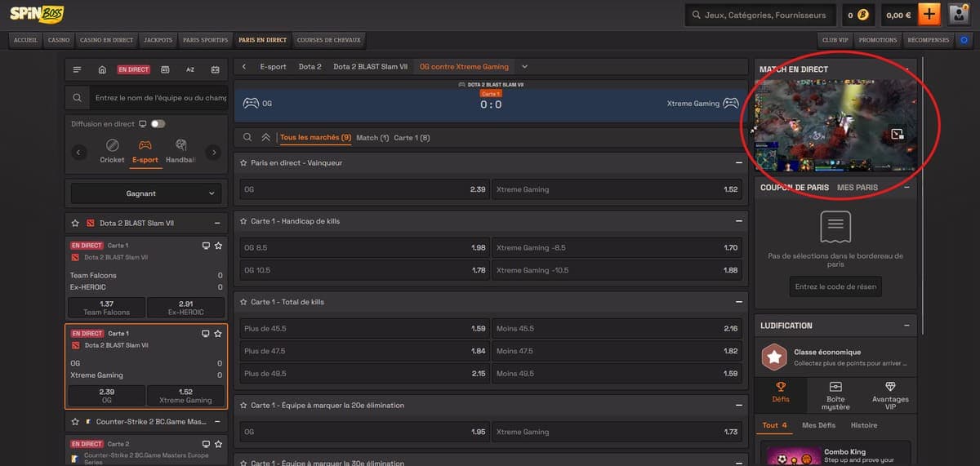Switch to Match (1) tab
Viewport: 980px width, 466px height.
click(x=372, y=137)
